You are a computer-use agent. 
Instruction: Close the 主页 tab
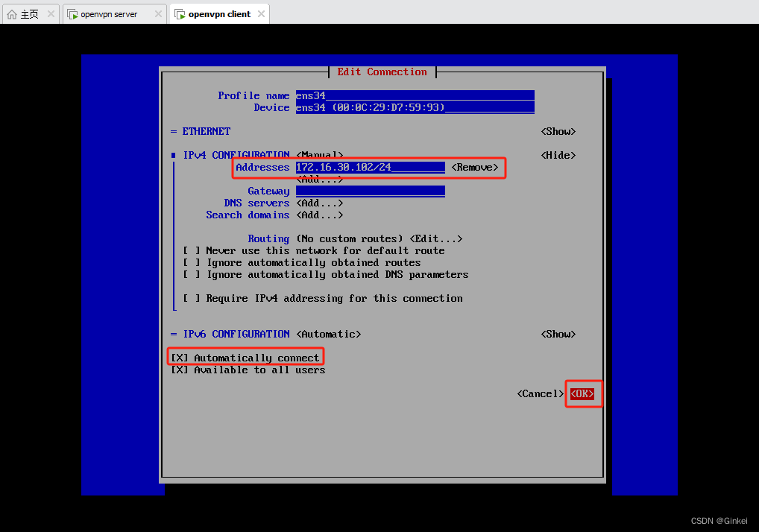(x=51, y=14)
